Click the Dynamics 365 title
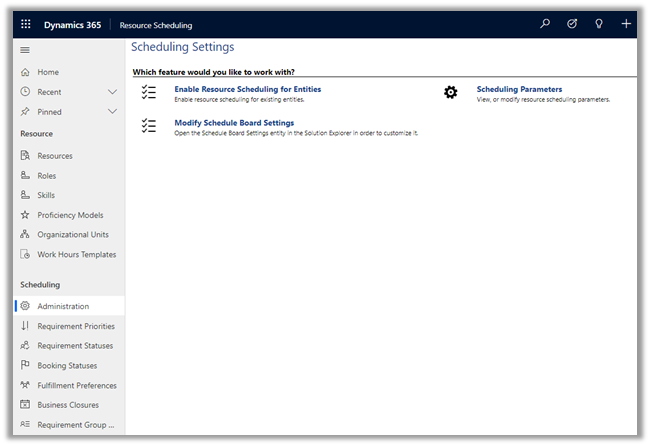Screen dimensions: 650x446 click(72, 24)
